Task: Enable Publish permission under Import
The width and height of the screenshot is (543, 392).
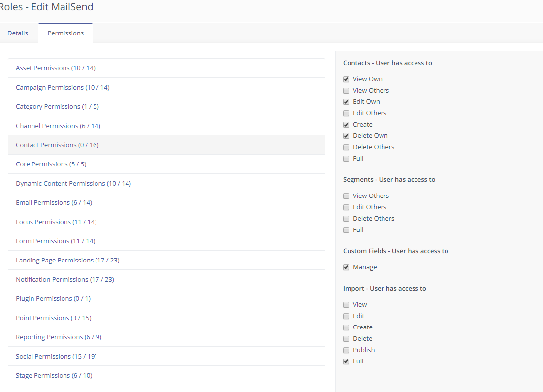Action: [346, 350]
